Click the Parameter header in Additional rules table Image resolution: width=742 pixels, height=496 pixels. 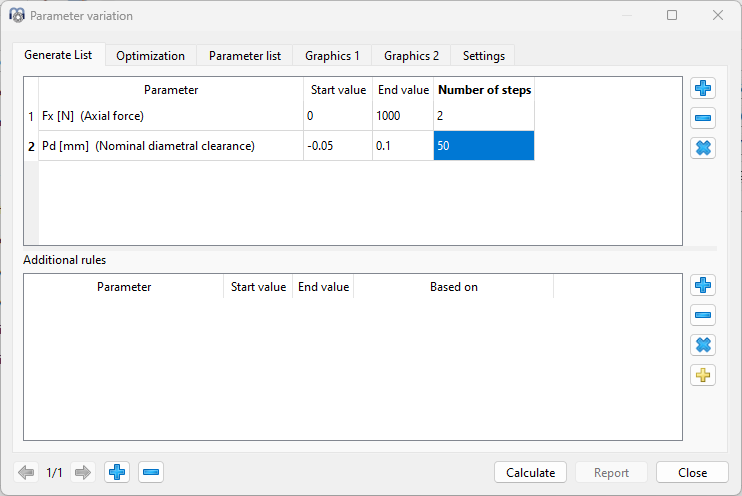(x=124, y=287)
